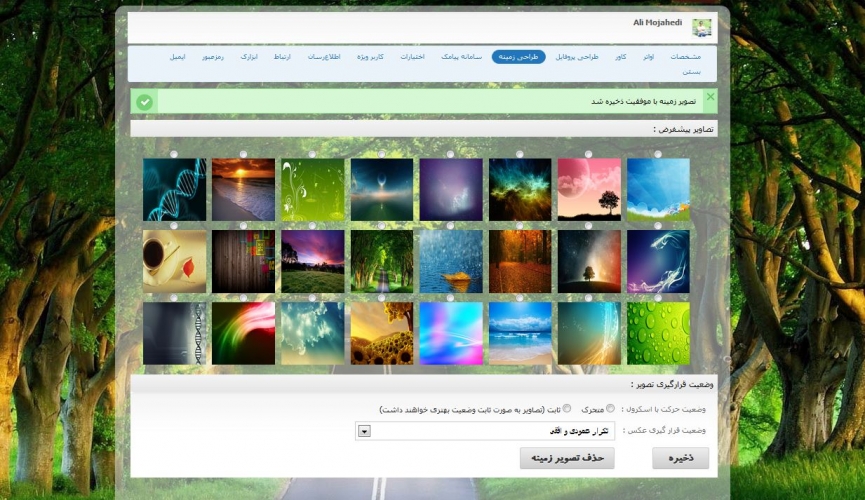
Task: Select the active طراحی زمینه tab
Action: [519, 57]
